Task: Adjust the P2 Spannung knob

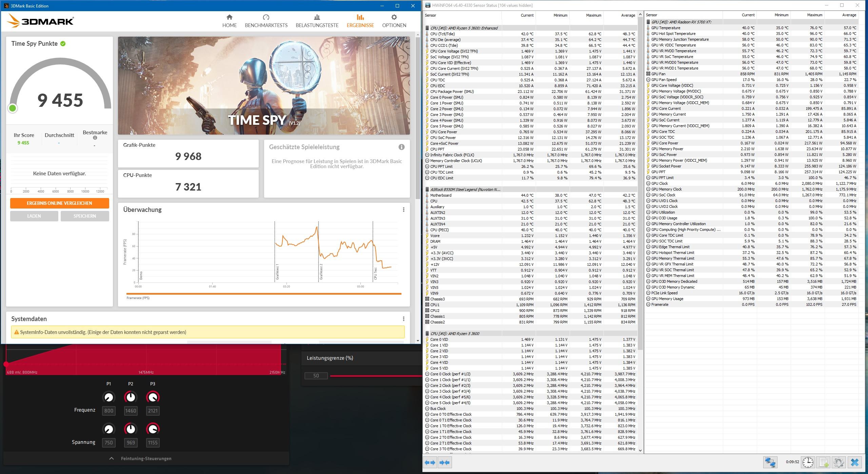Action: pyautogui.click(x=131, y=429)
